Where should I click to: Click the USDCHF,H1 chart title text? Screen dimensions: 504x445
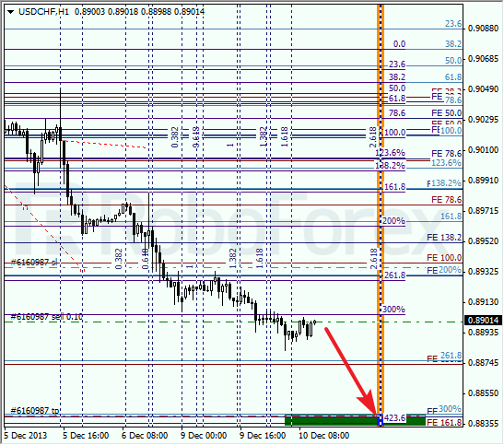pos(43,12)
